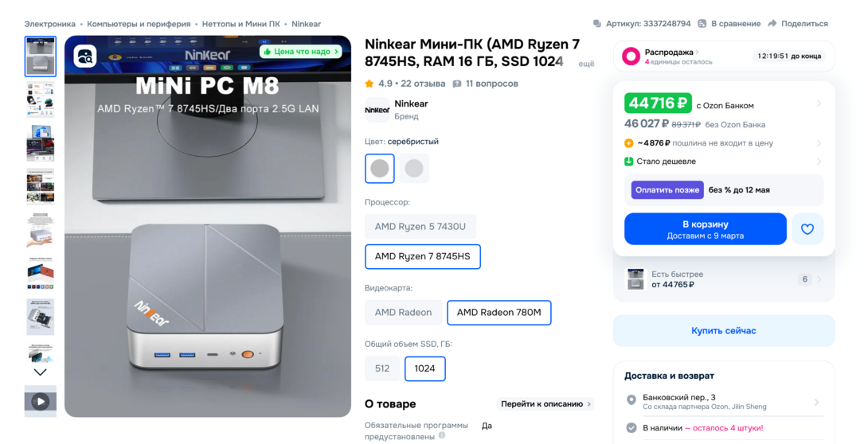Click the article number copy icon
This screenshot has height=444, width=868.
point(597,24)
